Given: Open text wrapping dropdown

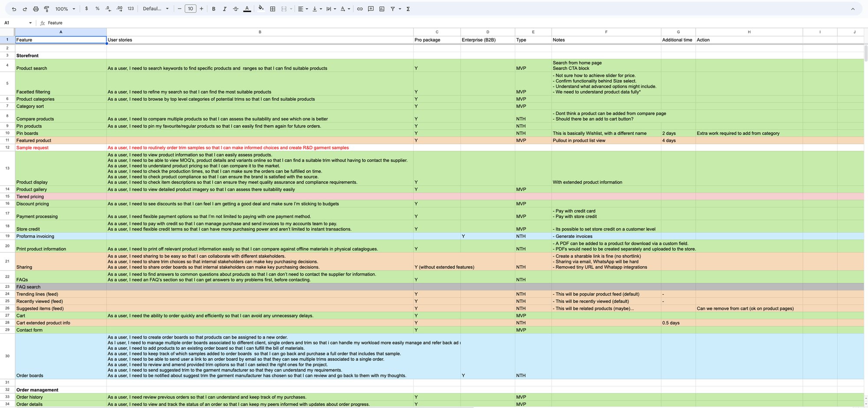Looking at the screenshot, I should click(x=331, y=9).
